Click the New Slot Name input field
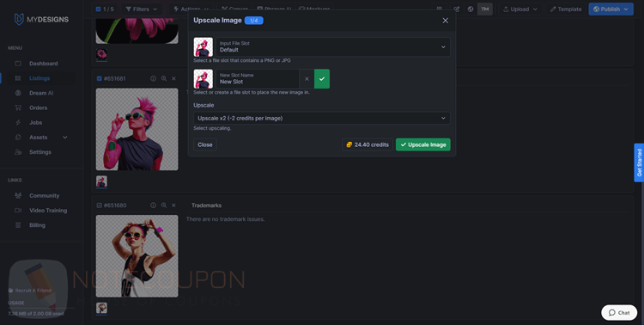The image size is (644, 325). coord(258,79)
